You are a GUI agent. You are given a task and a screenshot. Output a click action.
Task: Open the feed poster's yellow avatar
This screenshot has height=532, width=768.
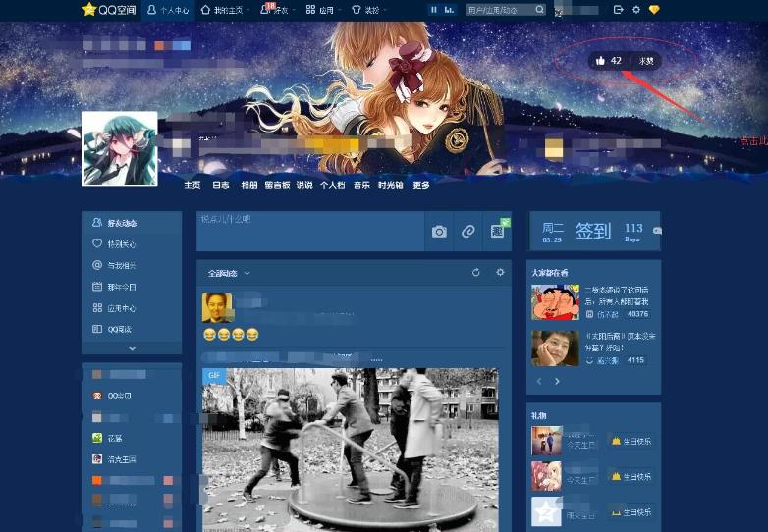click(x=217, y=308)
